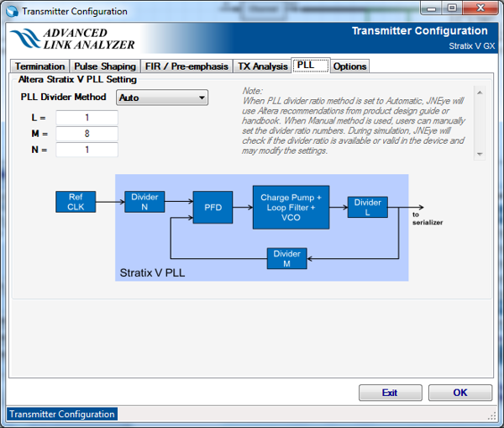Select the PLL tab
The width and height of the screenshot is (504, 428).
pyautogui.click(x=311, y=65)
